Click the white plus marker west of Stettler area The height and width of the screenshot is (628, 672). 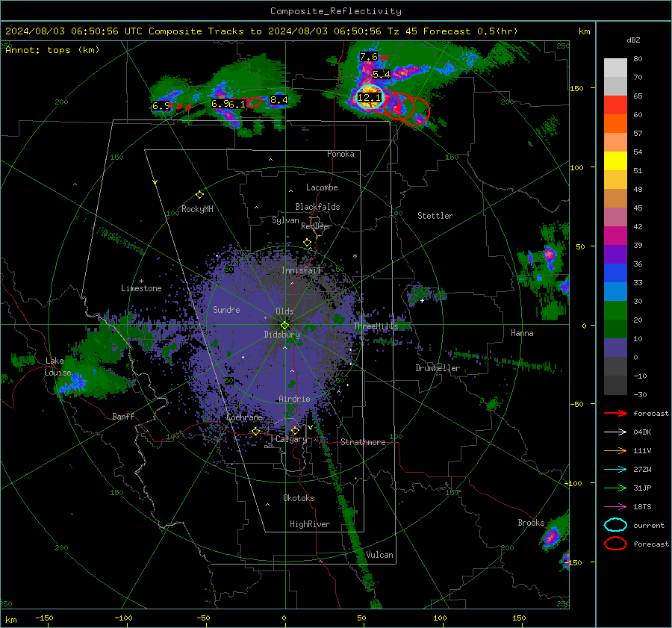pyautogui.click(x=422, y=301)
